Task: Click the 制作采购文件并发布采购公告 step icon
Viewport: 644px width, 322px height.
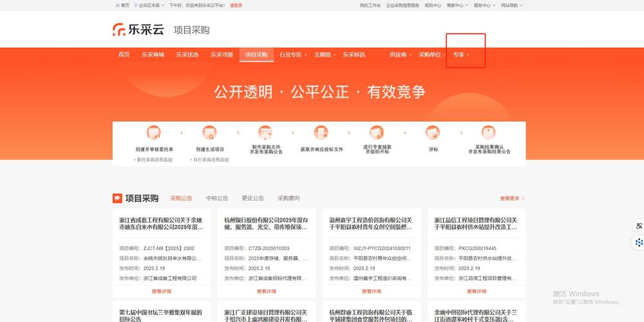Action: [265, 133]
